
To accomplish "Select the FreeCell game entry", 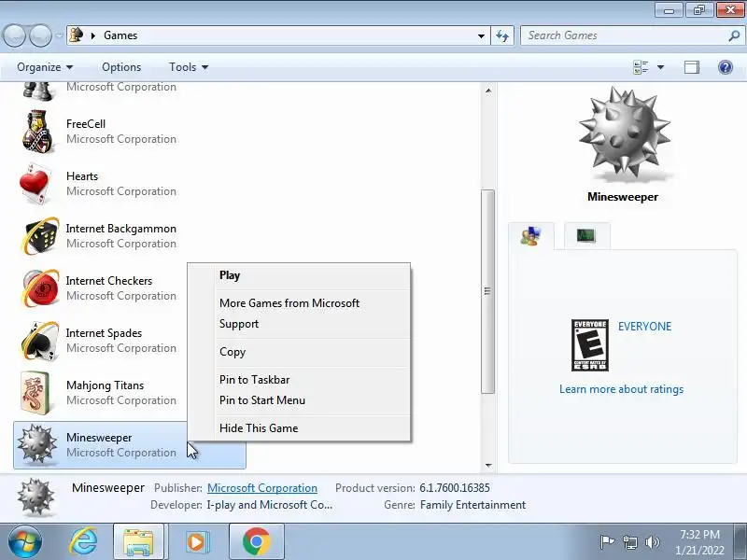I will click(x=130, y=132).
